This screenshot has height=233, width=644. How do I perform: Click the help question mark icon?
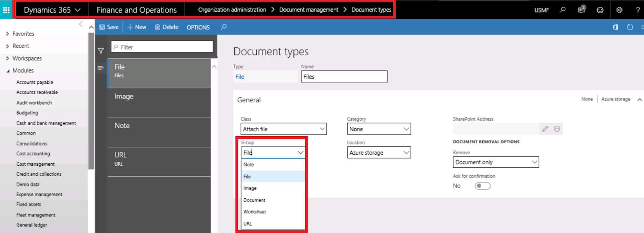[x=638, y=10]
